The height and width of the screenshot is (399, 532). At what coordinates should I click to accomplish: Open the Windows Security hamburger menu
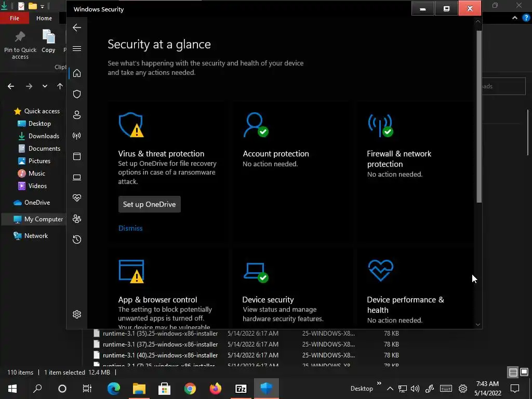77,48
